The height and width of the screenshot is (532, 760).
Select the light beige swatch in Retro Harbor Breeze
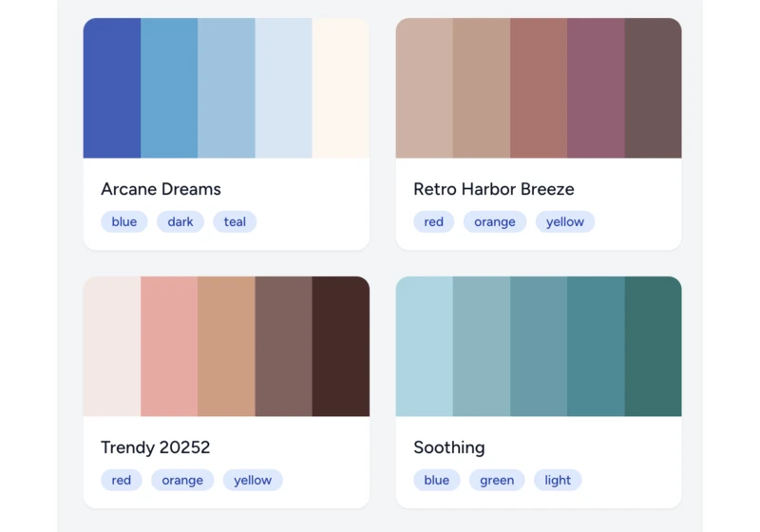point(425,87)
